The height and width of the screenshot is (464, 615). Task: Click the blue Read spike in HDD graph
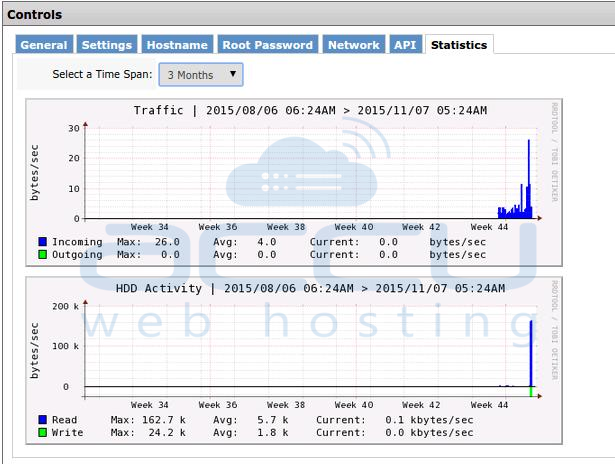coord(531,353)
